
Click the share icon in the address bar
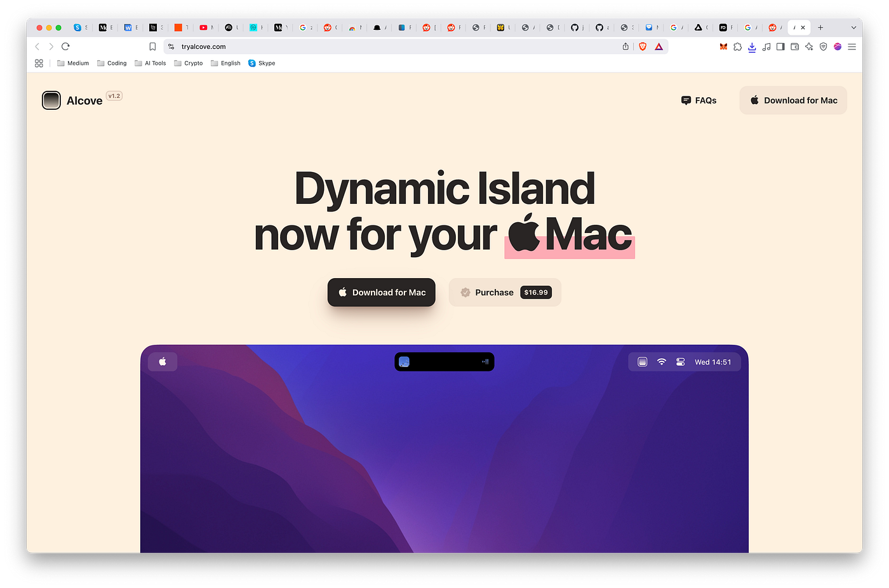click(x=625, y=46)
